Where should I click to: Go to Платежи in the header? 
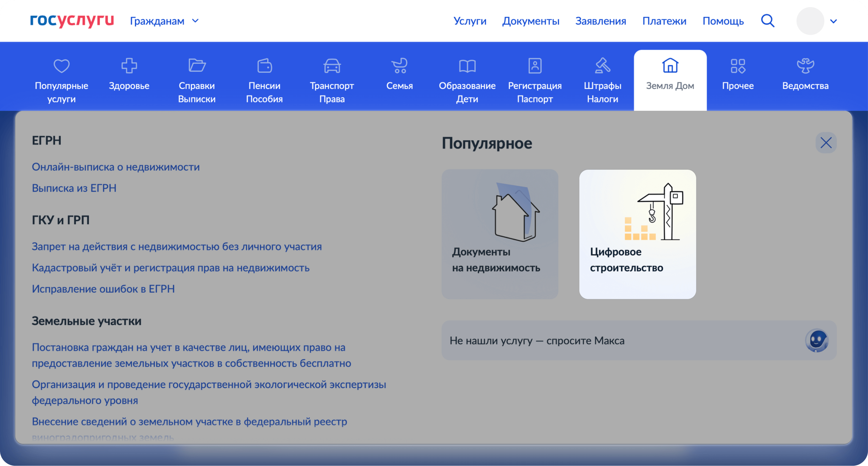(x=664, y=21)
